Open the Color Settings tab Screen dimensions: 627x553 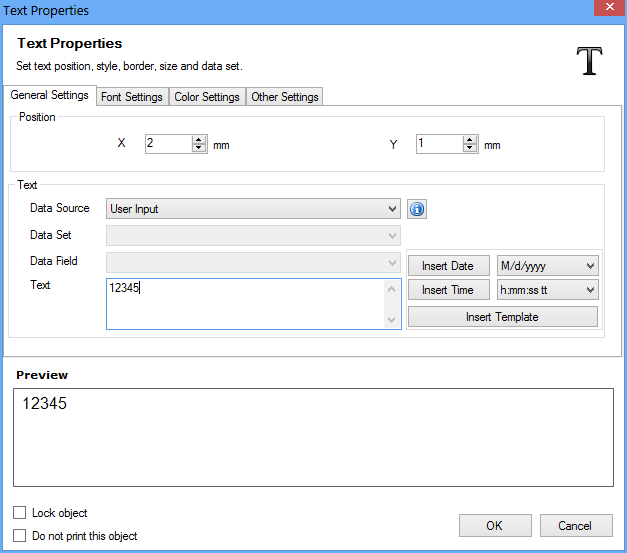206,97
